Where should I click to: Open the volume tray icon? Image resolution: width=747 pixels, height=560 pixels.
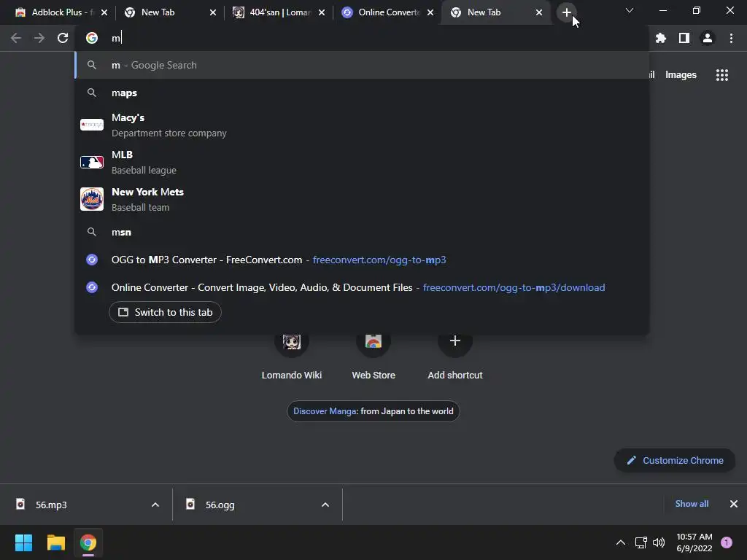pyautogui.click(x=659, y=542)
